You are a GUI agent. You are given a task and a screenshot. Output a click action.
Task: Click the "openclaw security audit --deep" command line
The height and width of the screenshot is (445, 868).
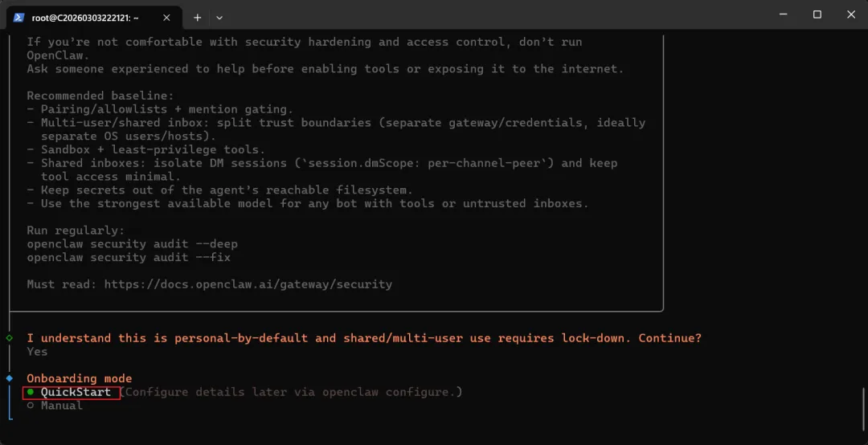132,244
